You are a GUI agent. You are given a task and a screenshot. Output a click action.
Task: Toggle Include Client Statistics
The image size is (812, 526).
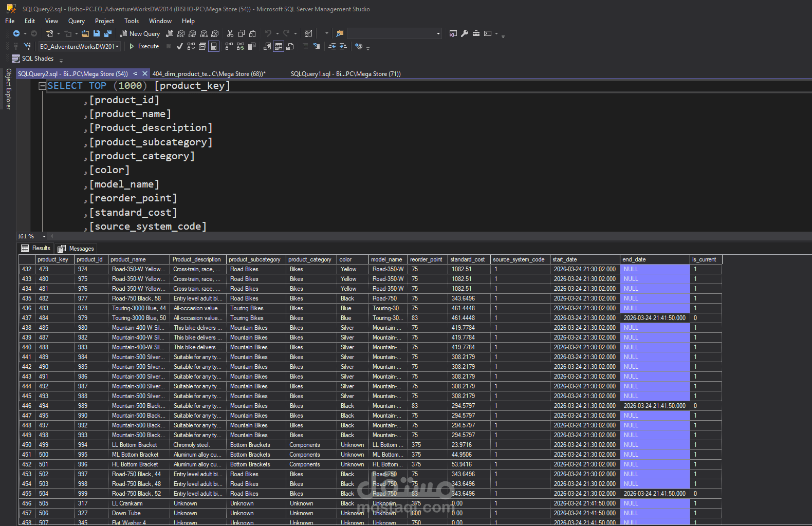click(252, 46)
